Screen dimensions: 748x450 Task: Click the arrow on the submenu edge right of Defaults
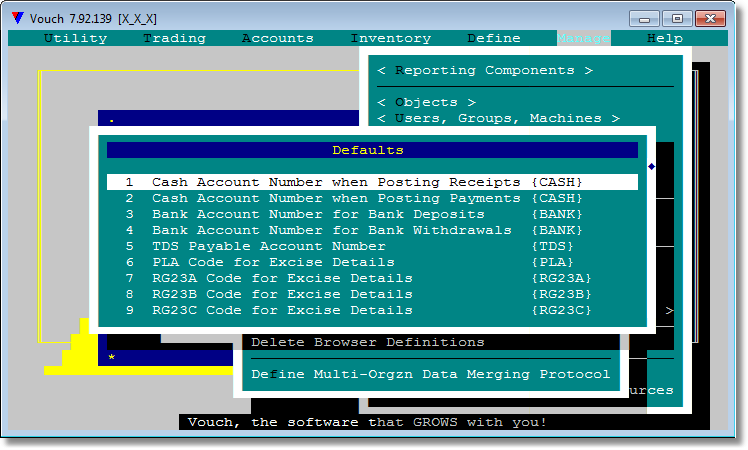pos(669,311)
